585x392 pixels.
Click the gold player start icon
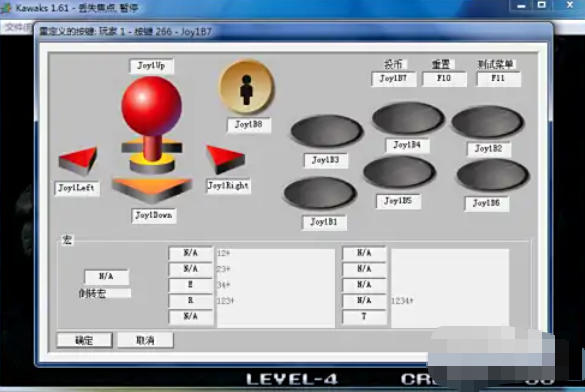tap(247, 88)
